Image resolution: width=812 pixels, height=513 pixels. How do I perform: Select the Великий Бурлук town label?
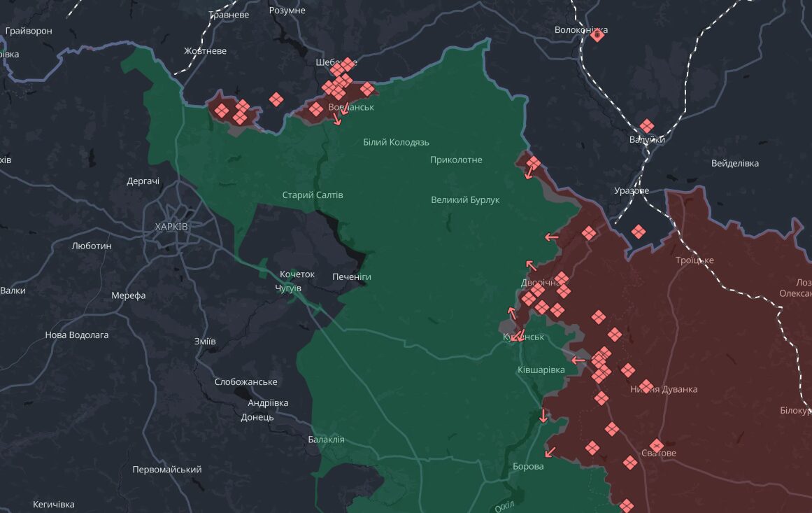tap(465, 200)
